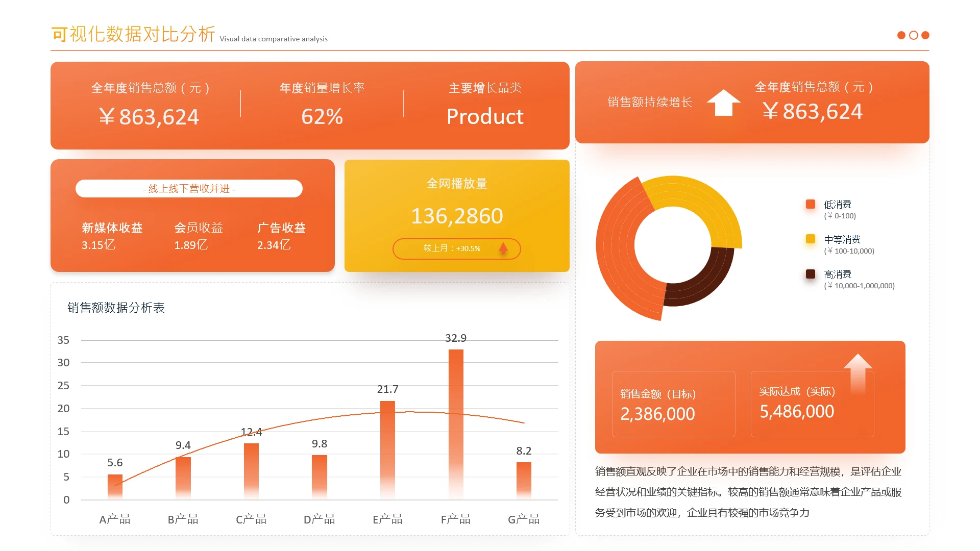Click the first filled orange dot top right
The height and width of the screenshot is (551, 980).
(901, 35)
